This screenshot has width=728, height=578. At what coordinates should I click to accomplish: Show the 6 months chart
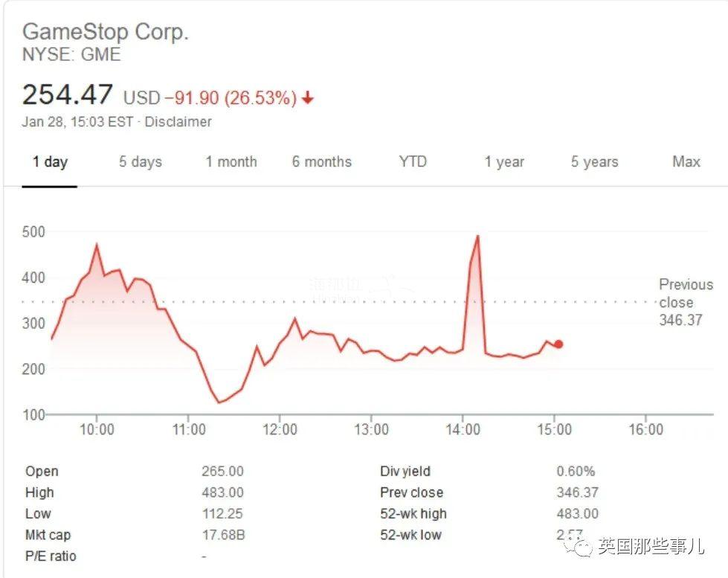tap(322, 161)
